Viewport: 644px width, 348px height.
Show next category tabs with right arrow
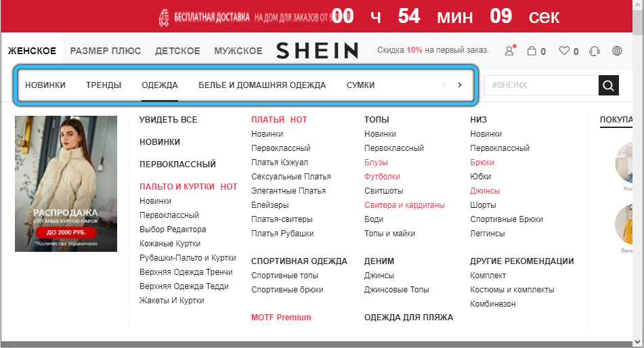(460, 85)
